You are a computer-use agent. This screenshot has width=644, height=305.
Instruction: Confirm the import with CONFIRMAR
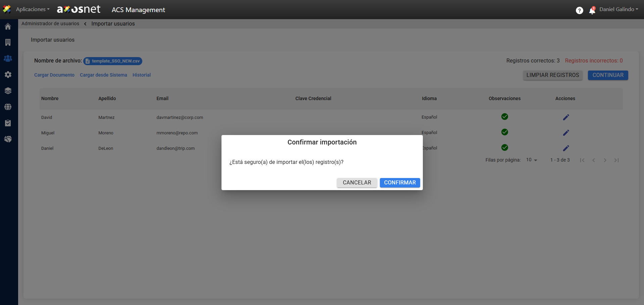pos(400,182)
